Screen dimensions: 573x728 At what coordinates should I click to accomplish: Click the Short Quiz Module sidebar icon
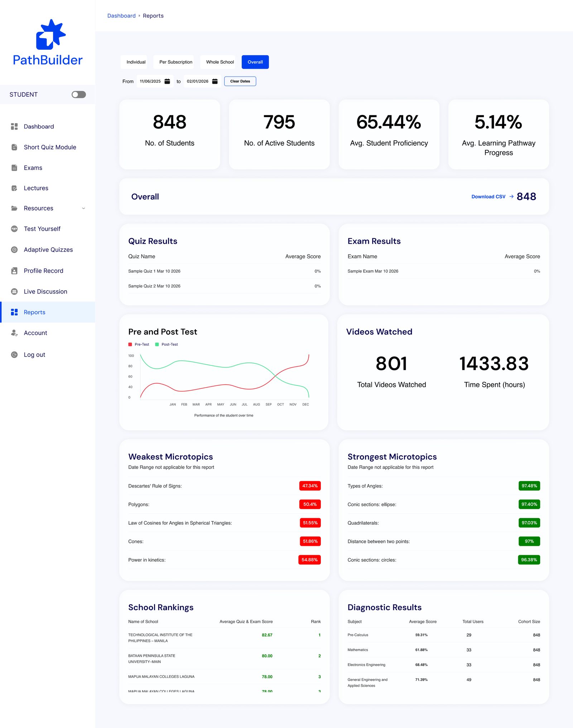click(x=14, y=147)
